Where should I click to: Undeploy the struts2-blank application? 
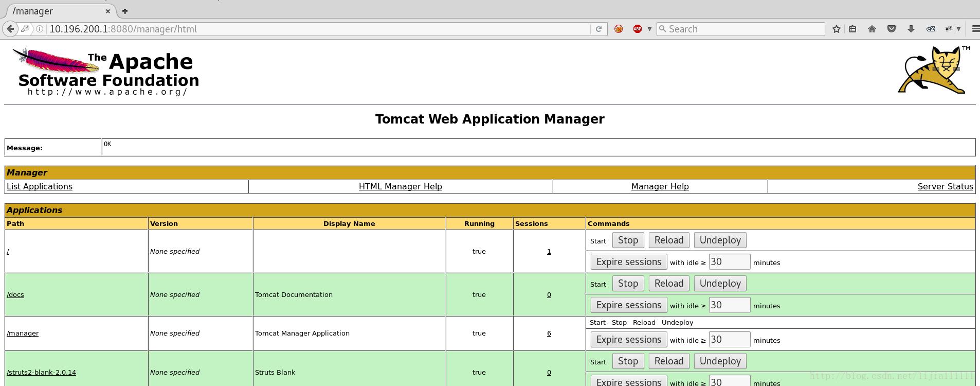click(x=720, y=361)
